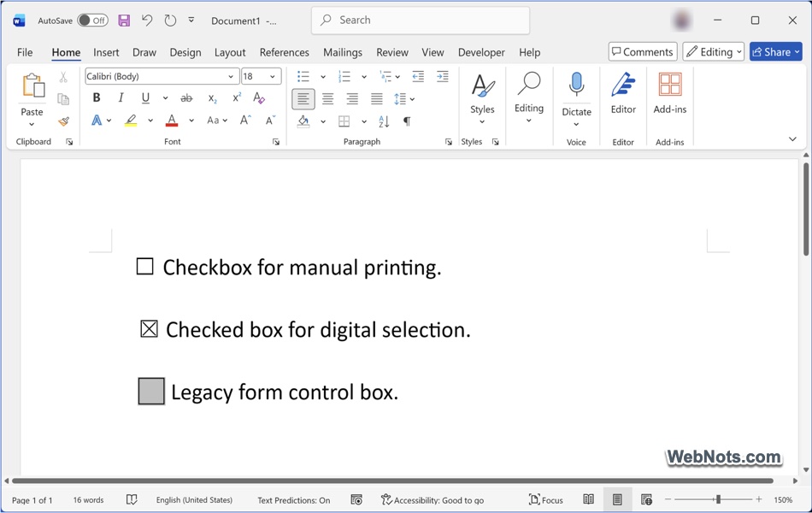The image size is (812, 513).
Task: Apply yellow text highlight color
Action: [x=131, y=121]
